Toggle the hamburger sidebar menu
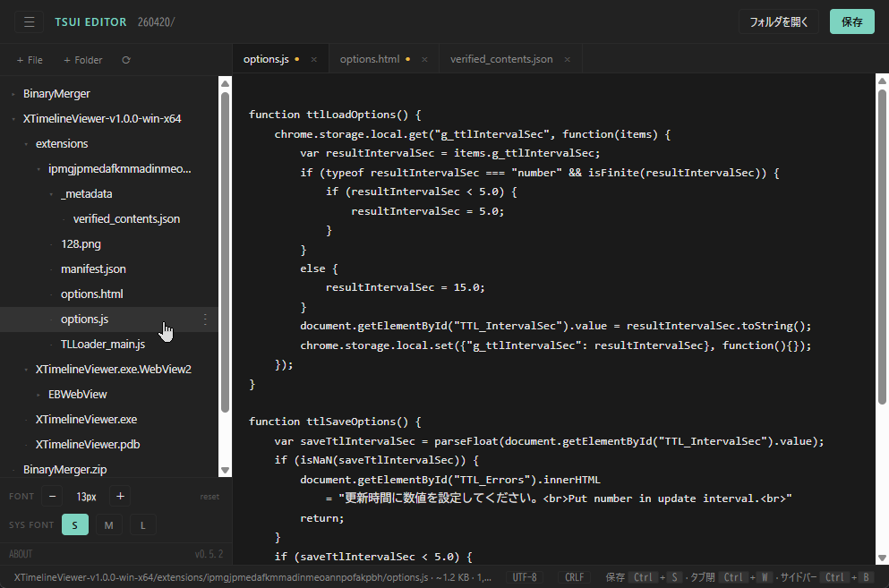This screenshot has height=588, width=889. pos(29,22)
